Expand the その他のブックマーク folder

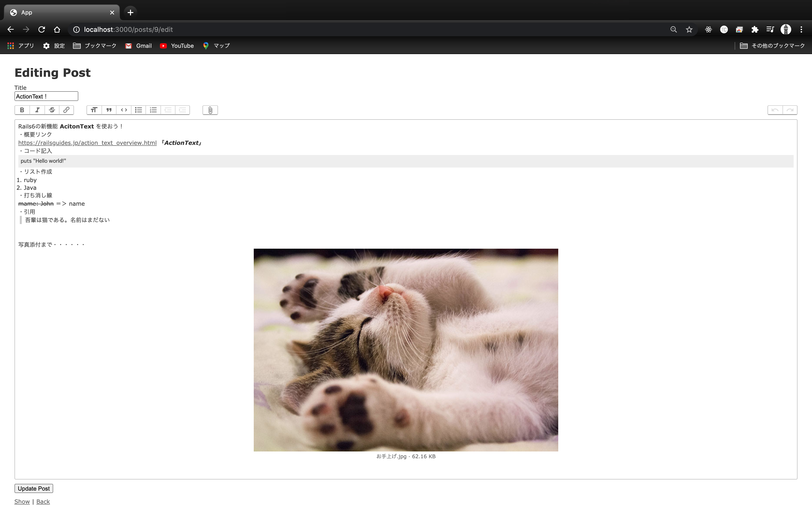point(772,46)
